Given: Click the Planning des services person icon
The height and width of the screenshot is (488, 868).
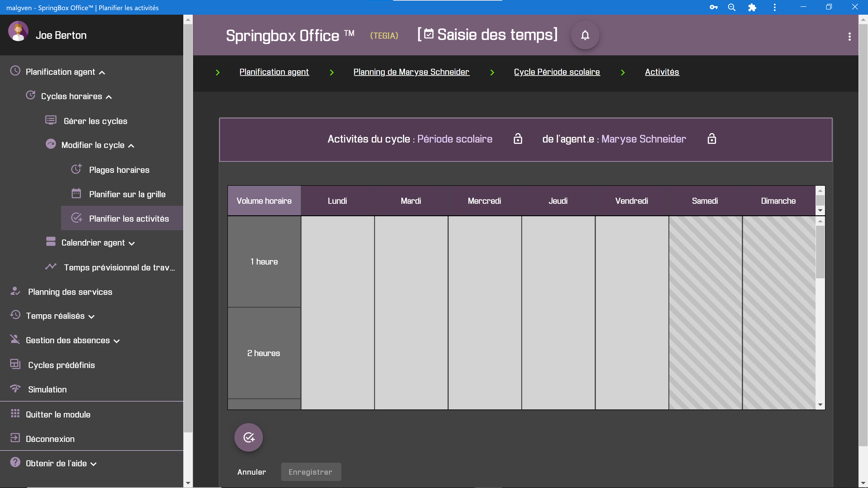Looking at the screenshot, I should coord(15,291).
